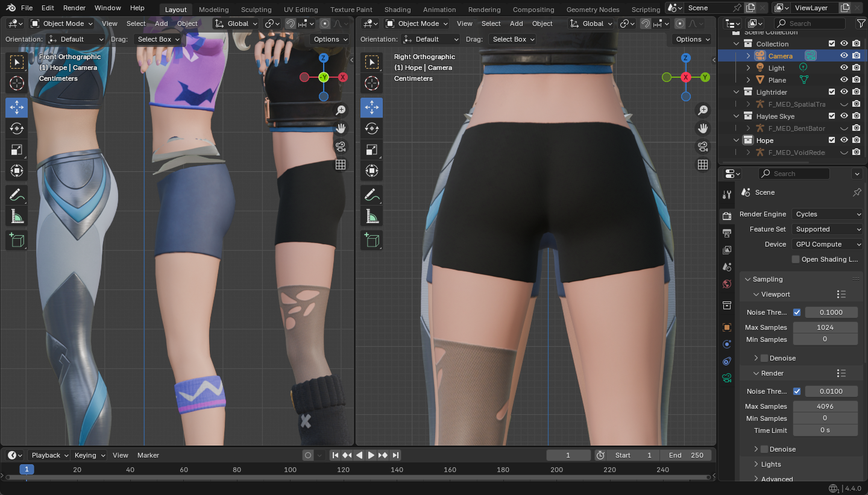868x495 pixels.
Task: Jump to the timeline end frame
Action: tap(395, 455)
